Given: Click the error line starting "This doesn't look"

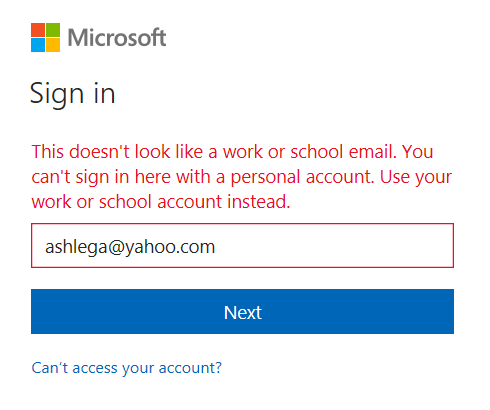Looking at the screenshot, I should point(232,152).
